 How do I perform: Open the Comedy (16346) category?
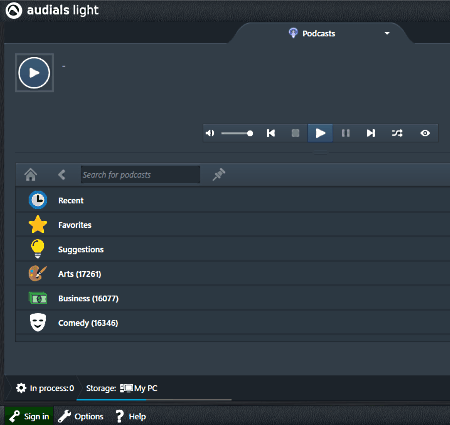click(233, 323)
